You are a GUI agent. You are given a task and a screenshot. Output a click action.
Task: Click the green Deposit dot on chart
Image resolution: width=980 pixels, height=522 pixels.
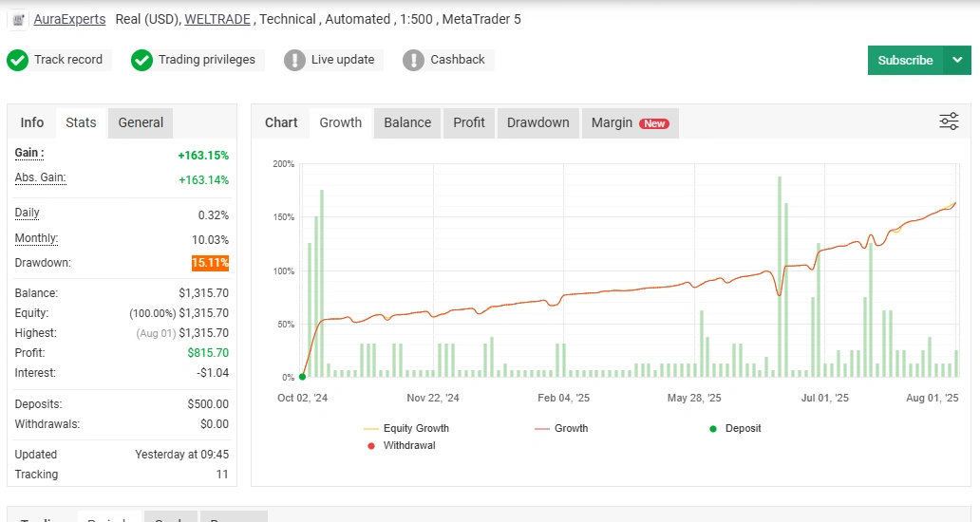(302, 377)
